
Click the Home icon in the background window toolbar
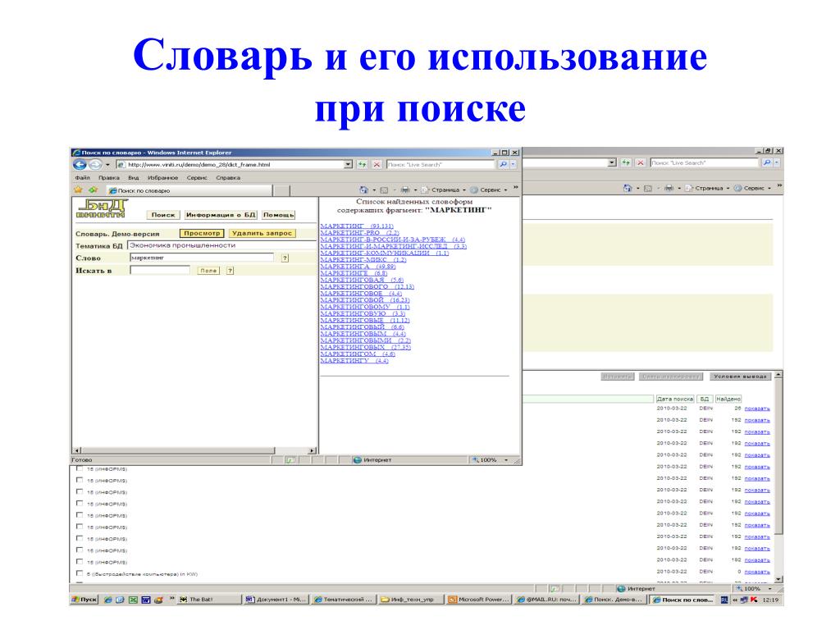click(628, 188)
